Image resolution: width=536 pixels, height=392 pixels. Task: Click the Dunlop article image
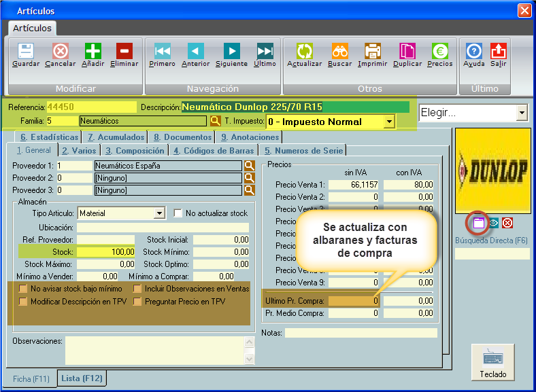pos(493,171)
